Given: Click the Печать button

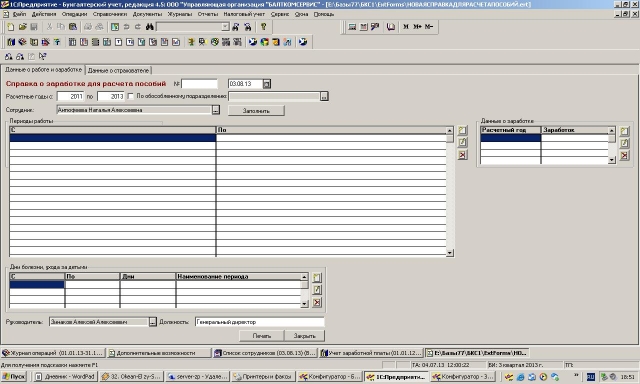Looking at the screenshot, I should coord(262,336).
